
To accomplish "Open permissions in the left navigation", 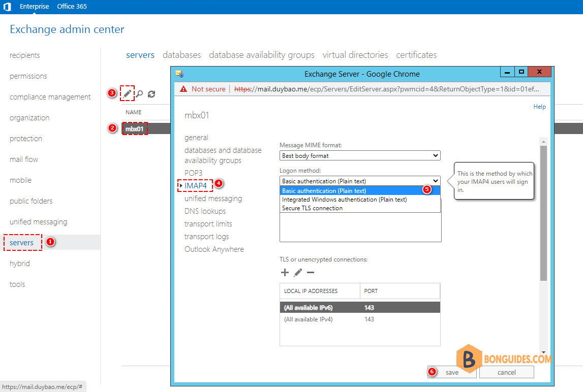I will (x=28, y=76).
